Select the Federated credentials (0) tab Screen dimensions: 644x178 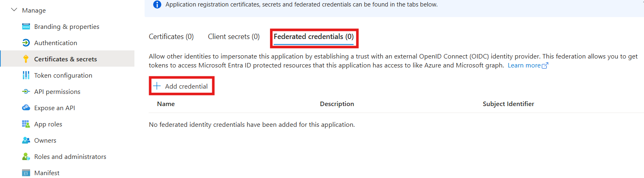[314, 37]
